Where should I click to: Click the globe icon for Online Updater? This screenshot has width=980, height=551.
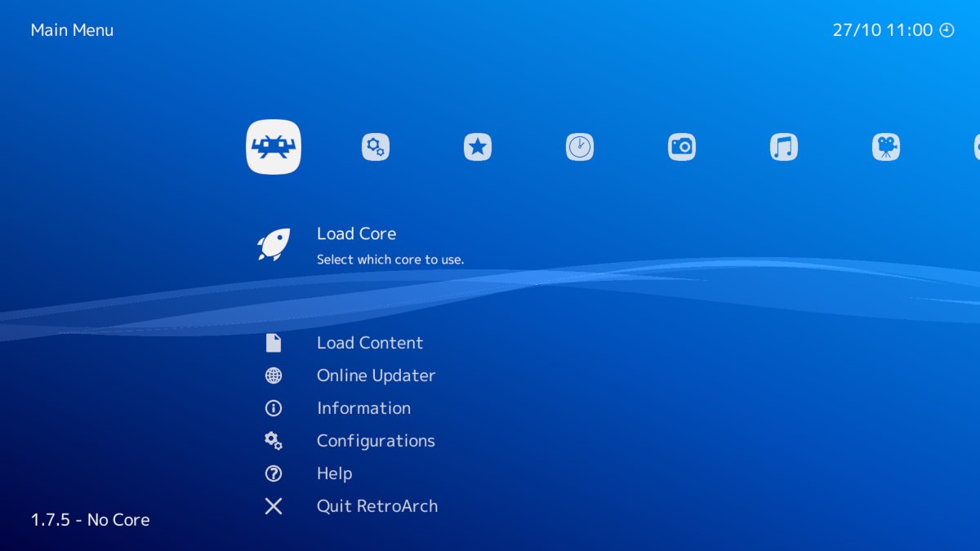pos(274,375)
